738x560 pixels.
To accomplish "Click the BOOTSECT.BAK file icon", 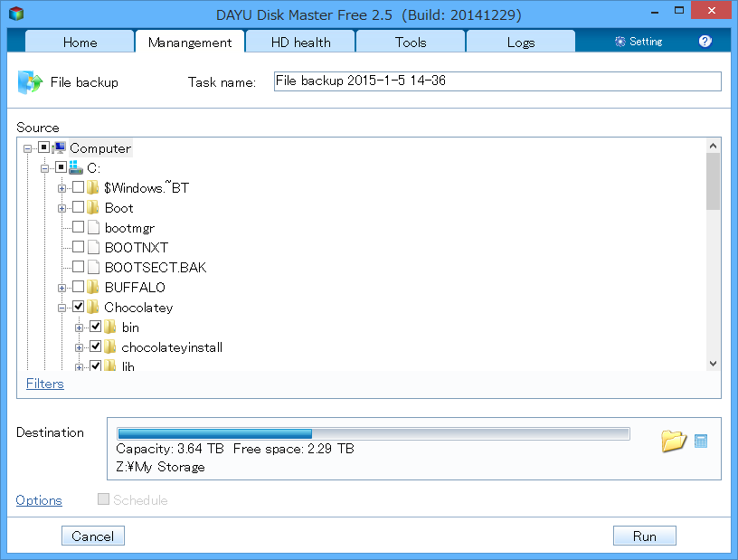I will [94, 267].
